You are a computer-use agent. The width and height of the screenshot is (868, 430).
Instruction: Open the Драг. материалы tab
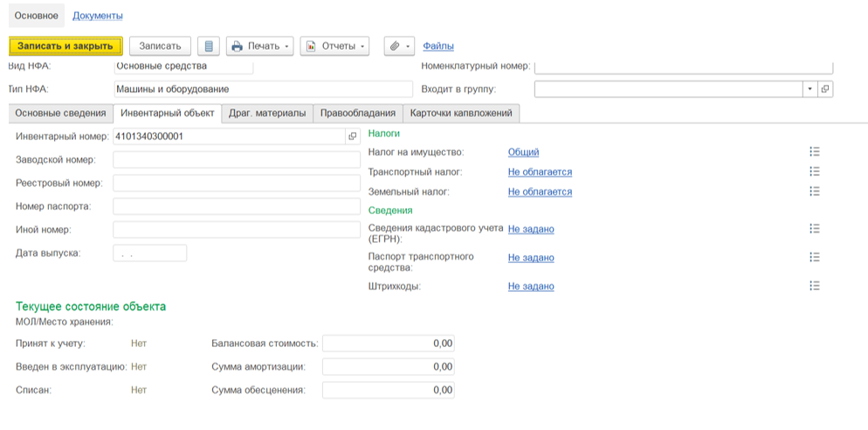(267, 113)
